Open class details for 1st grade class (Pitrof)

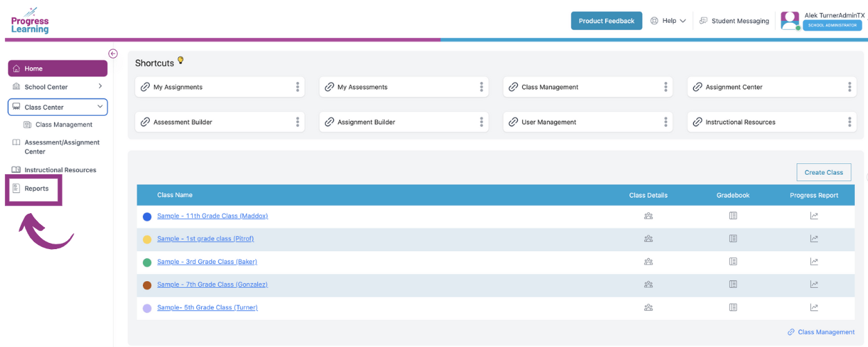[x=648, y=239]
